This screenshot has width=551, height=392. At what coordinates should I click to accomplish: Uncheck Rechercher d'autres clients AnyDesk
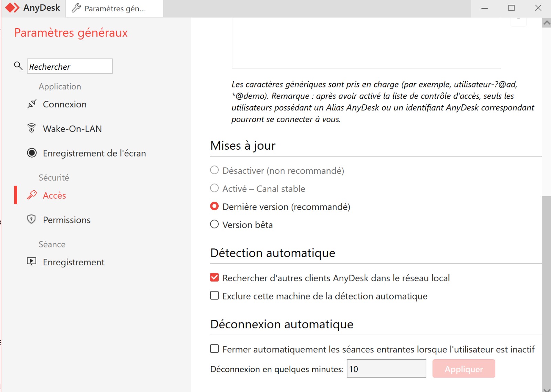214,278
